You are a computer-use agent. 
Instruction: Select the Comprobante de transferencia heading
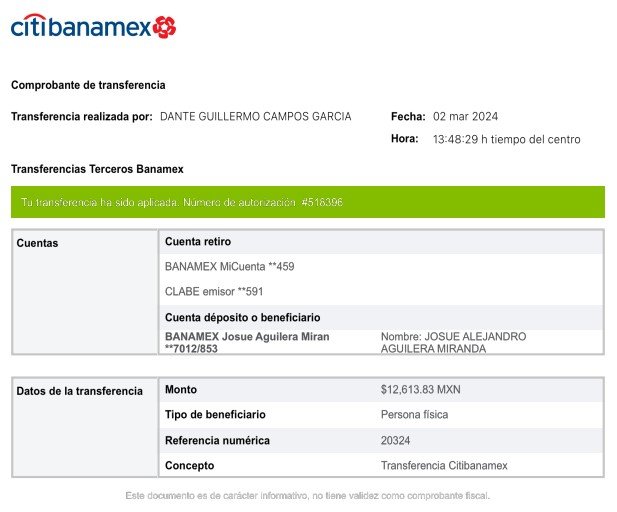coord(88,85)
